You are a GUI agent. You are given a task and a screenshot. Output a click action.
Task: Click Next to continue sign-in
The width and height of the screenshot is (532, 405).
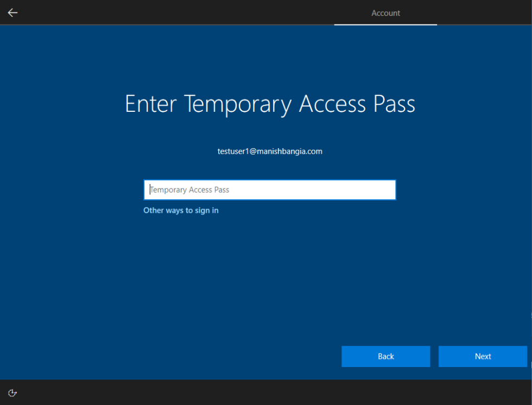click(x=483, y=356)
